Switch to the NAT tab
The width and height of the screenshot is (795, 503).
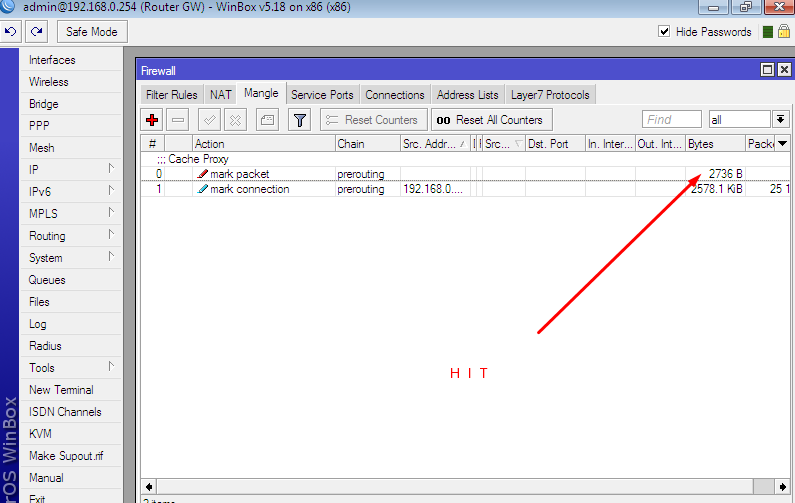click(221, 95)
